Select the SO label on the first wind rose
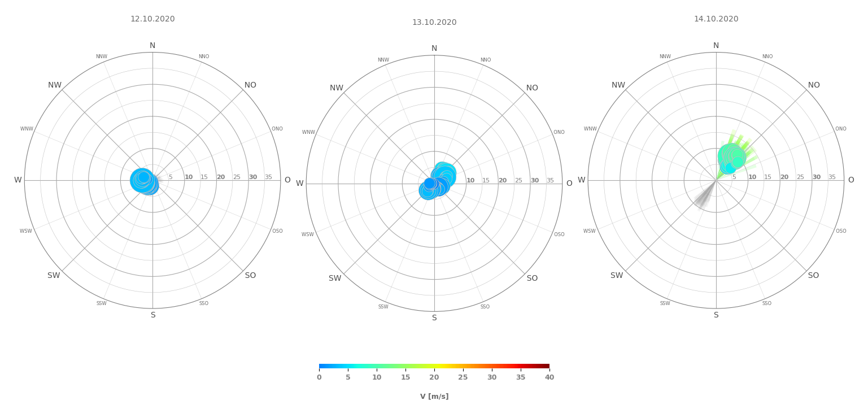Image resolution: width=868 pixels, height=409 pixels. tap(250, 275)
